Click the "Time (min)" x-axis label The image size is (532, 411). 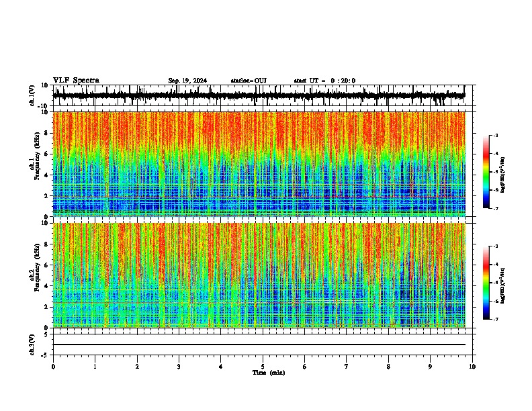pyautogui.click(x=269, y=373)
